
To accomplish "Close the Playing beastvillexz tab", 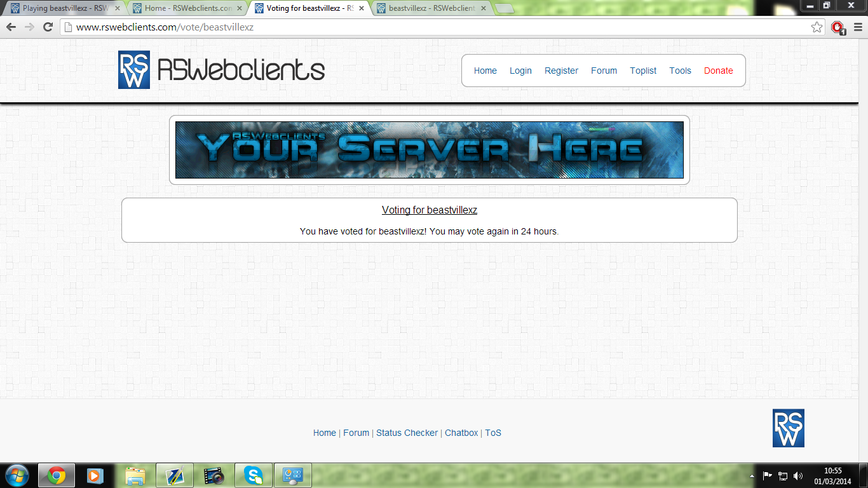I will tap(118, 8).
